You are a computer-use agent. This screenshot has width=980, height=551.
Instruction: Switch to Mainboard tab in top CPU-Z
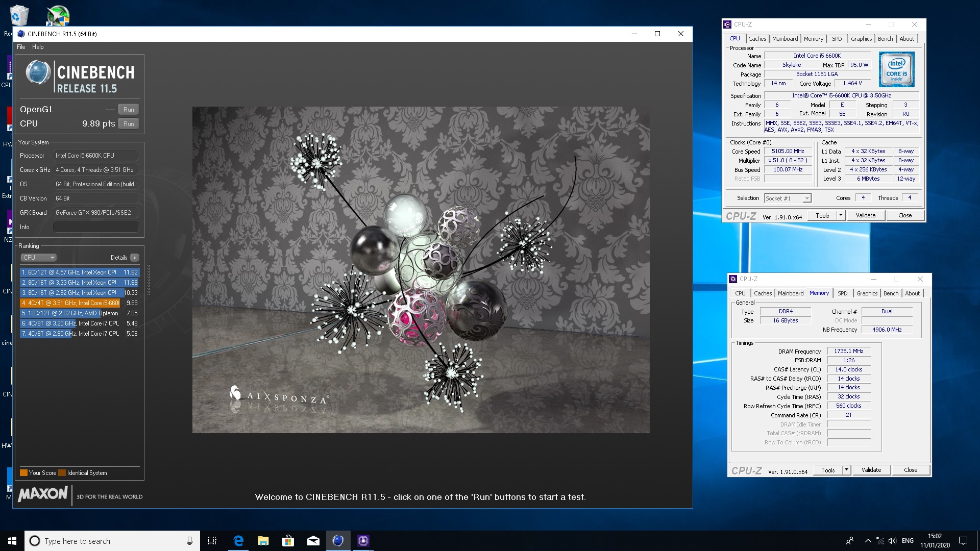(x=785, y=39)
